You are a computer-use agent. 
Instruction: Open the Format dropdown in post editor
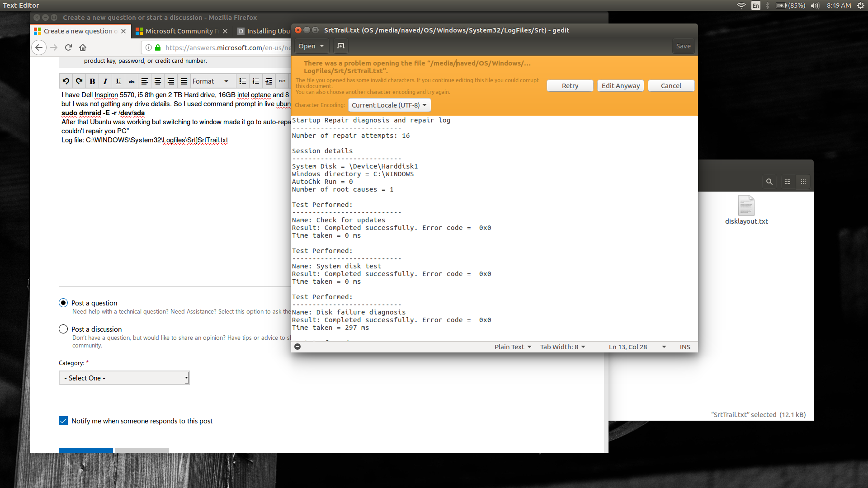211,81
